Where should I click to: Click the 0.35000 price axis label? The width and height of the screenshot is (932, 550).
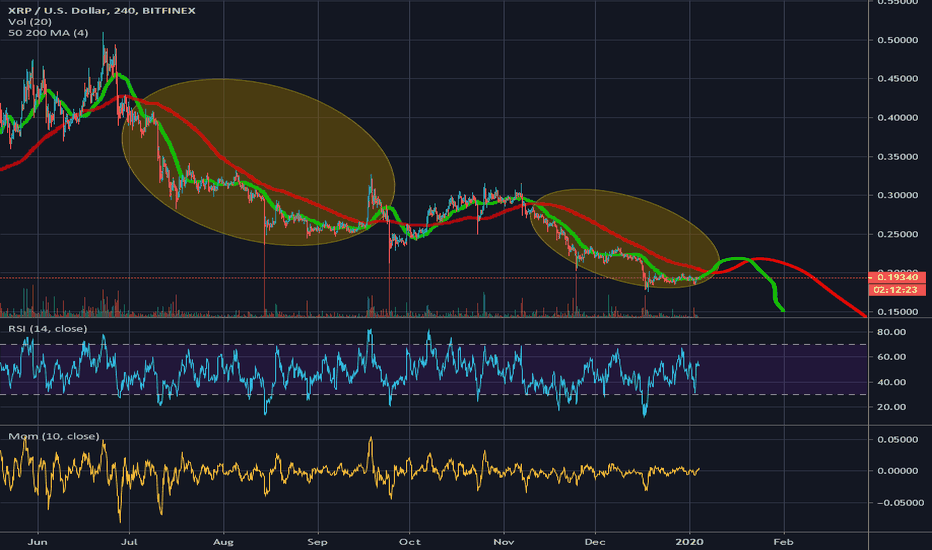[x=898, y=157]
